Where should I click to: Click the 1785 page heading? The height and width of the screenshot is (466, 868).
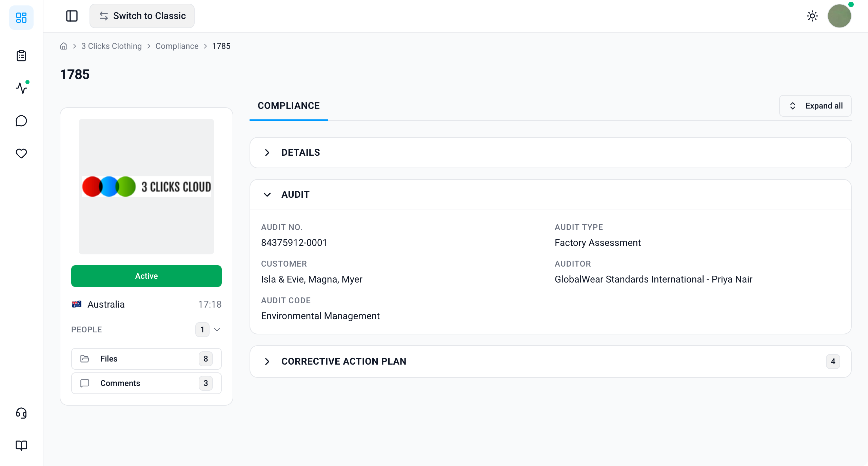pos(75,75)
